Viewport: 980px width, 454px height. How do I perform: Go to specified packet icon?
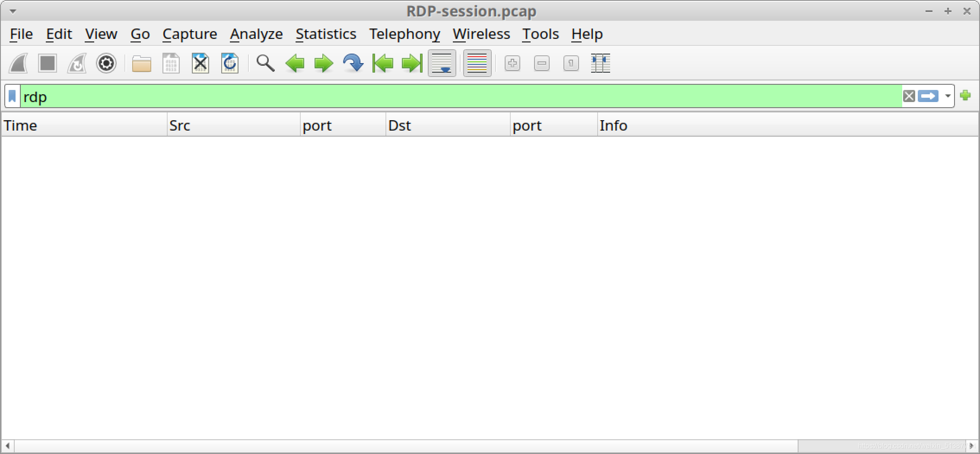[x=353, y=64]
